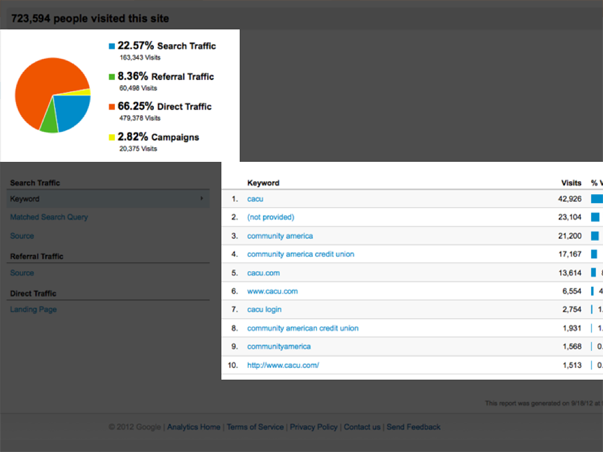Click the 1,568 visits value
Screen dimensions: 603x452
[572, 347]
